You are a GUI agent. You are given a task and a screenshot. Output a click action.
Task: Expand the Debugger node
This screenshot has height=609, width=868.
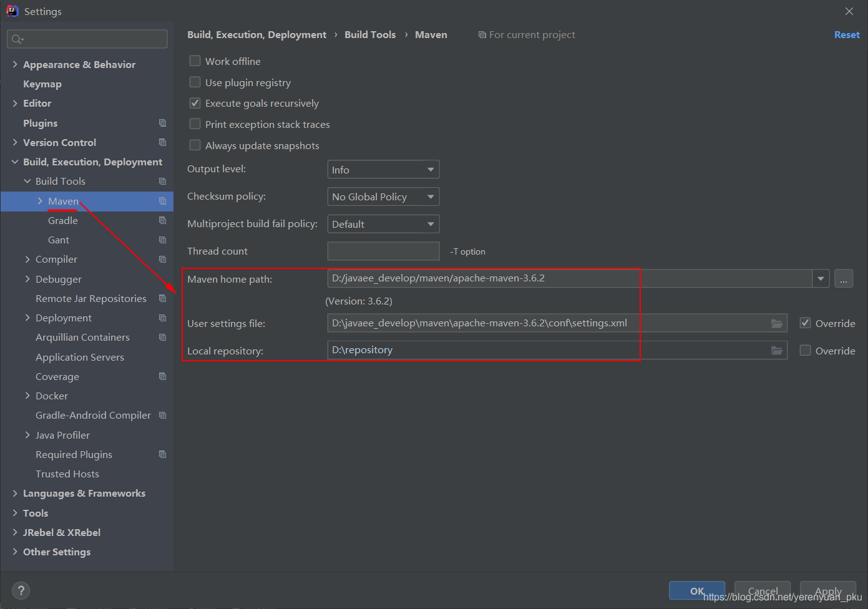pyautogui.click(x=27, y=279)
